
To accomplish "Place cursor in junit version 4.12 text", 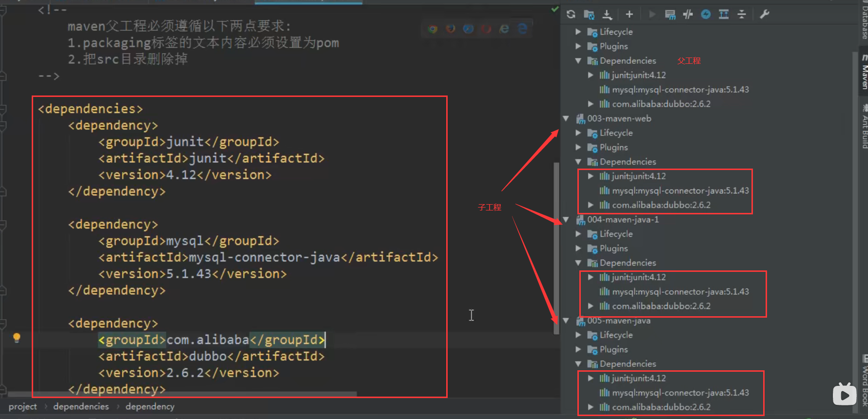I will 181,175.
